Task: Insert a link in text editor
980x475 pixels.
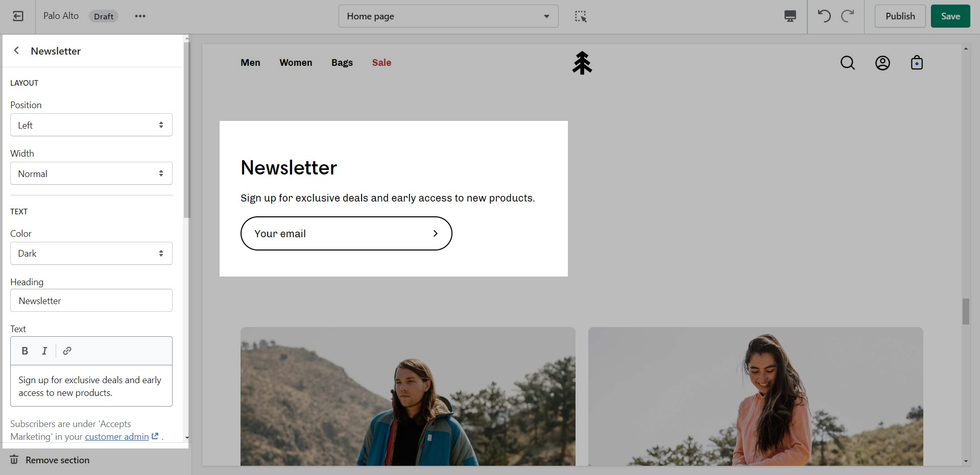Action: 67,351
